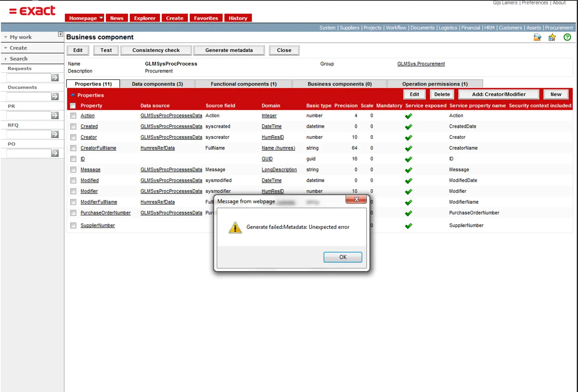Switch to Data components (3) tab

(157, 84)
